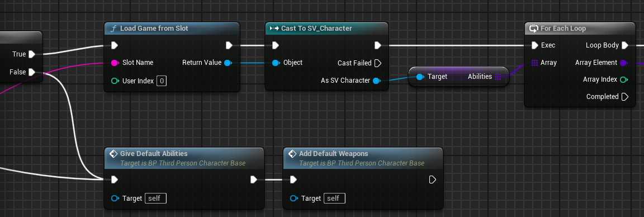This screenshot has width=644, height=217.
Task: Click the Slot Name pink input pin
Action: pos(115,63)
